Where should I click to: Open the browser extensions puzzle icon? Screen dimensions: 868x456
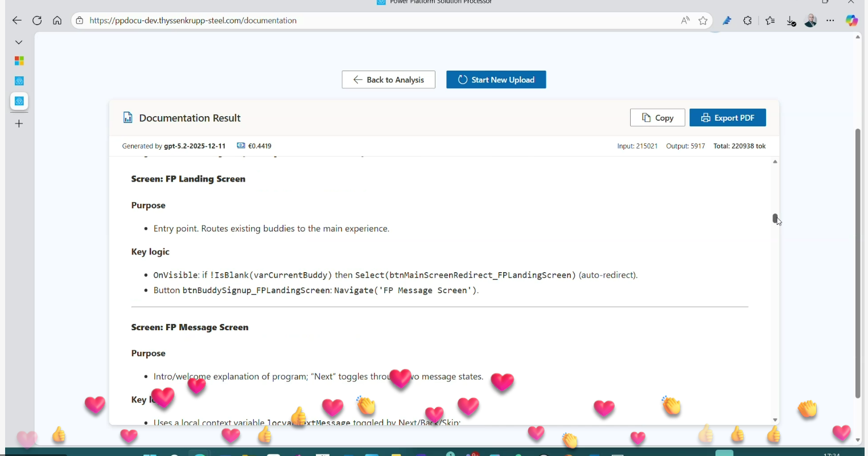(x=747, y=20)
